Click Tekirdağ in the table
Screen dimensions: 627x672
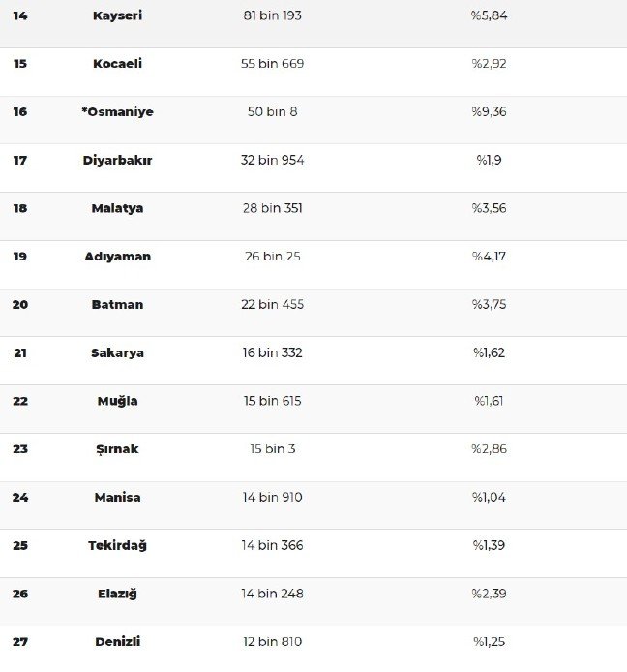(x=117, y=545)
